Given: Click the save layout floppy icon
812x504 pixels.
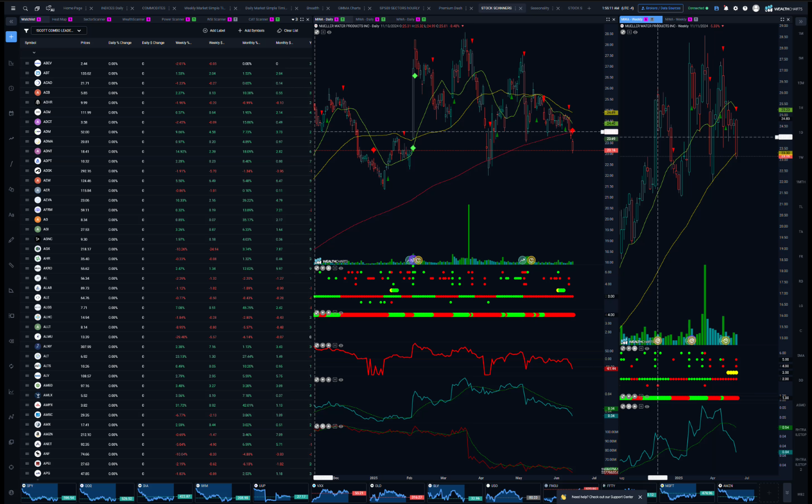Looking at the screenshot, I should (717, 9).
